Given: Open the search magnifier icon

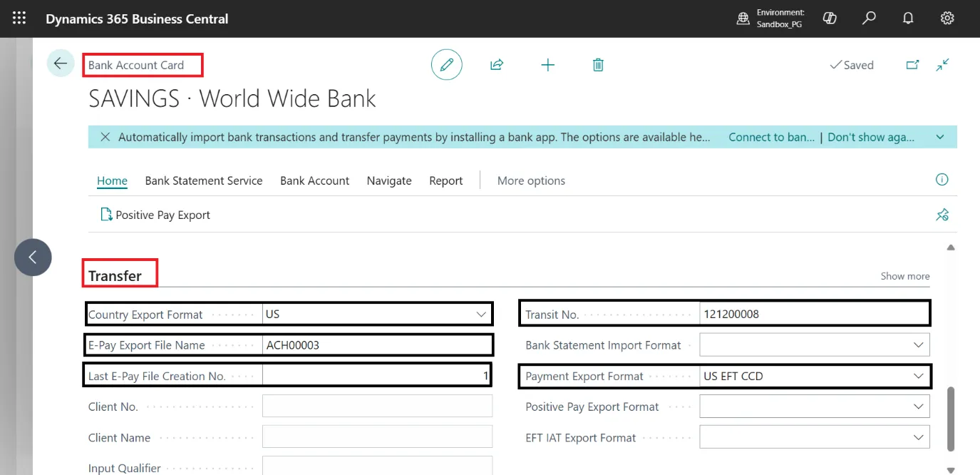Looking at the screenshot, I should 869,19.
